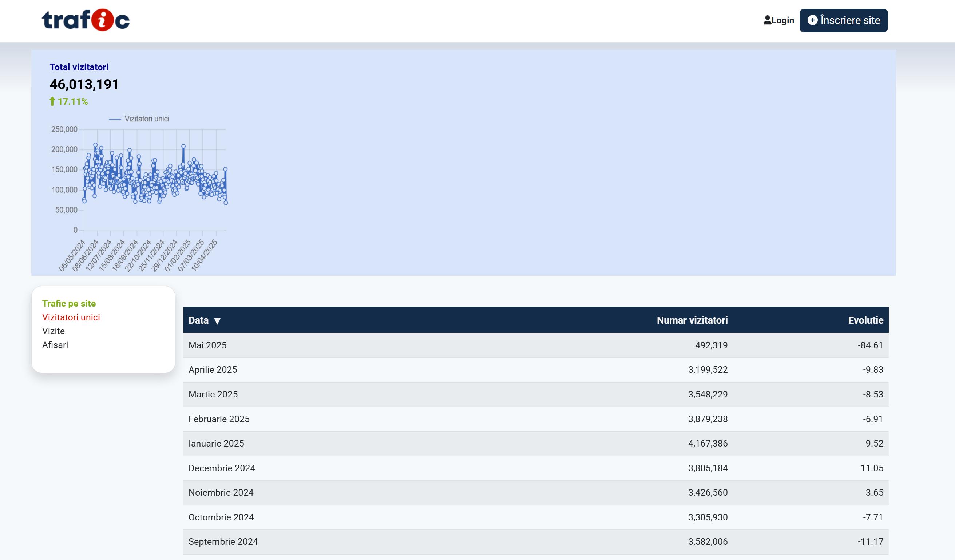Select Vizitatori unici in sidebar

pyautogui.click(x=71, y=317)
